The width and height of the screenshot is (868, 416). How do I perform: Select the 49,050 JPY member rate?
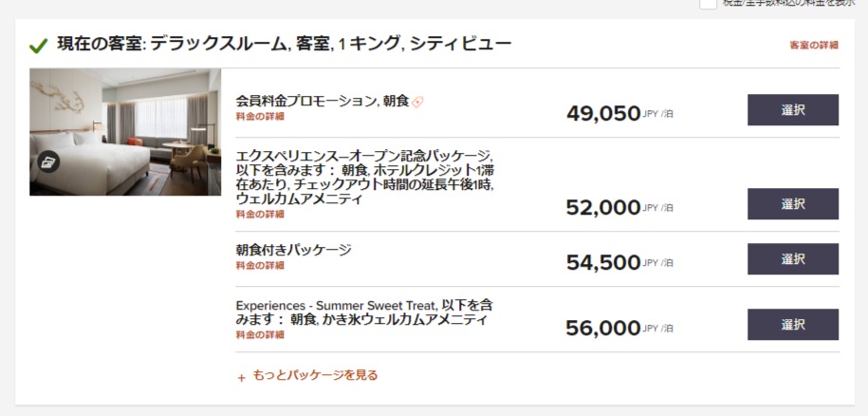click(793, 109)
